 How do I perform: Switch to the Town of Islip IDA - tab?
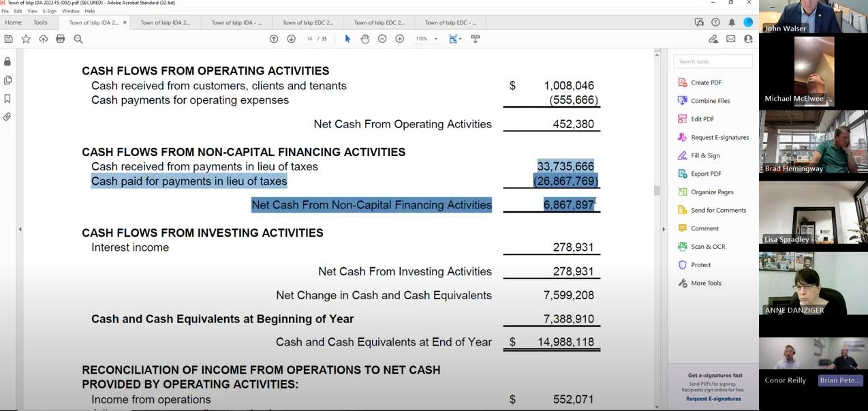point(236,22)
